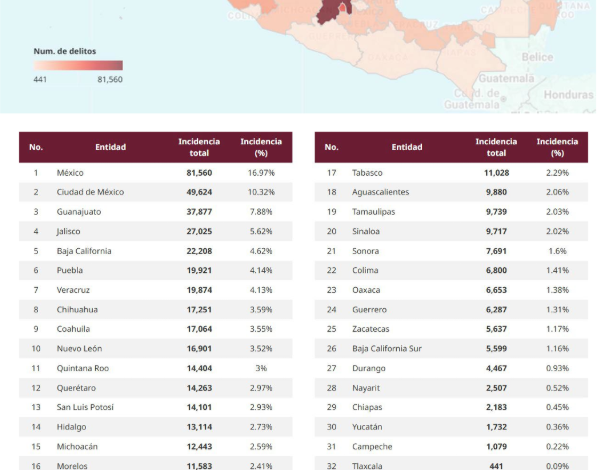Select the Nuevo León table row
The height and width of the screenshot is (470, 603).
pos(155,348)
